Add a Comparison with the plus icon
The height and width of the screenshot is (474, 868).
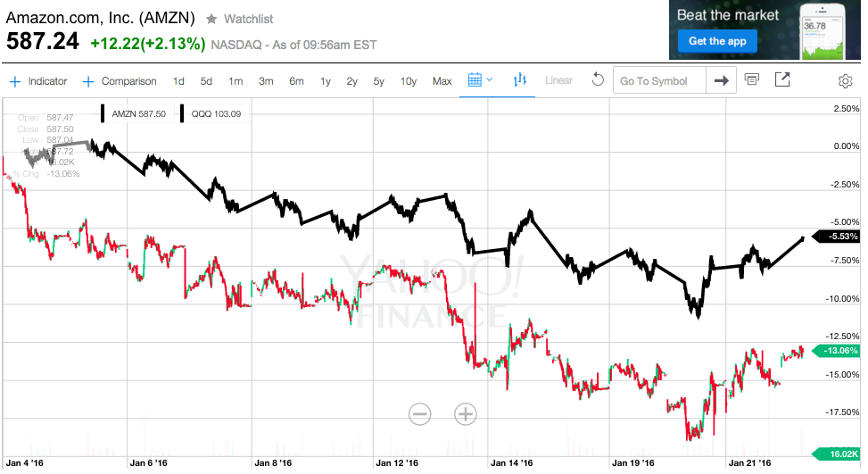[88, 81]
